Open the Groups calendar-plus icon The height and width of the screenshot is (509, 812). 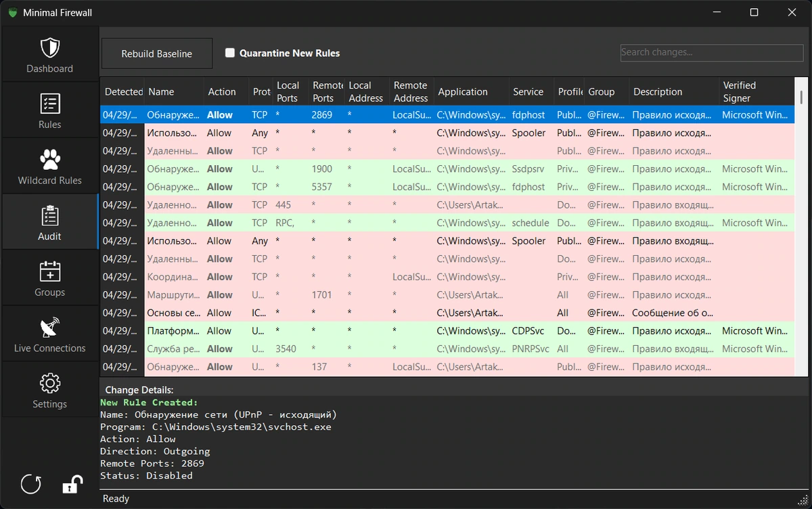(49, 271)
